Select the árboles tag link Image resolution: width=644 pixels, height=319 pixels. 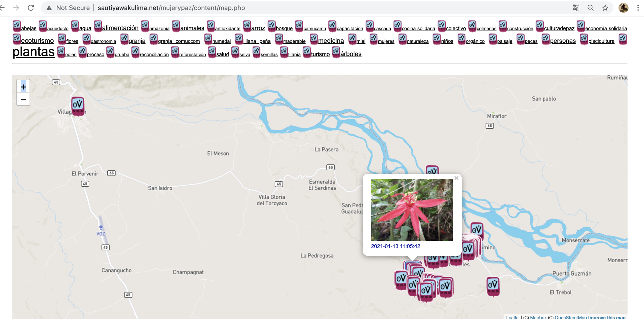tap(351, 54)
